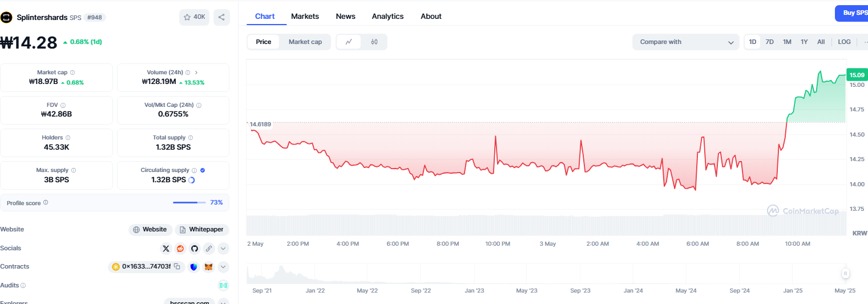Click the 0×1633...74703f contract address

tap(146, 267)
